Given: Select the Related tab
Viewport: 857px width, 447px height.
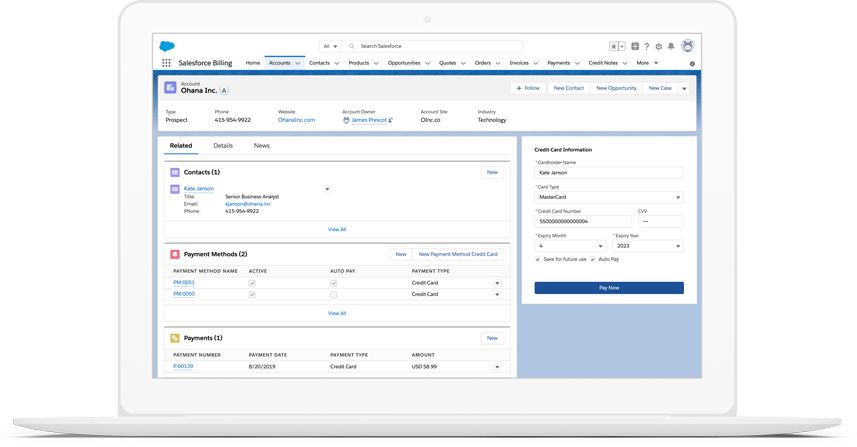Looking at the screenshot, I should point(181,145).
